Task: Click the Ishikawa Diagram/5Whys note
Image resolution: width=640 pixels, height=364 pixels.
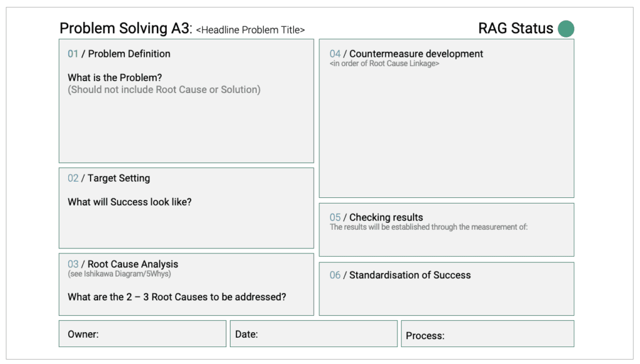Action: coord(119,274)
